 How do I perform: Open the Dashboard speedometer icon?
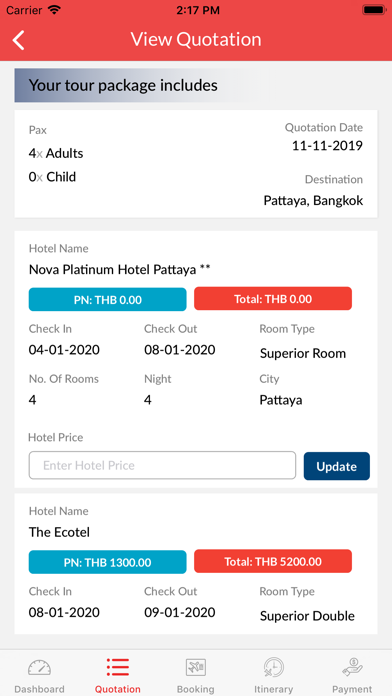(39, 667)
